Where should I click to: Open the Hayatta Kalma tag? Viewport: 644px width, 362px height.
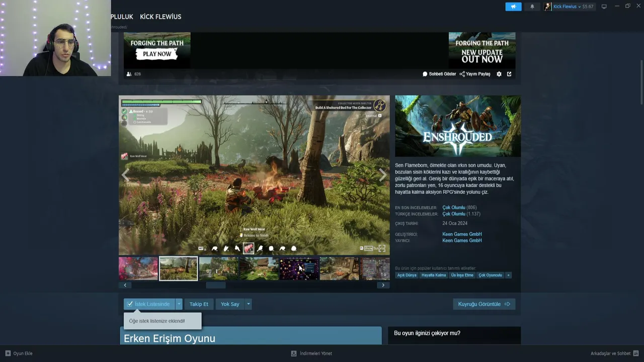point(434,275)
